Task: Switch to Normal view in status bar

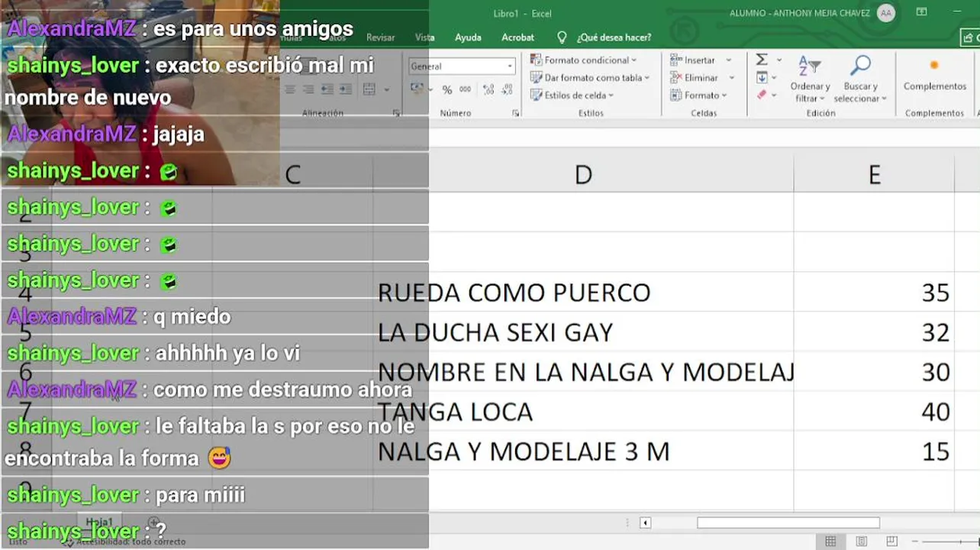Action: pos(830,542)
